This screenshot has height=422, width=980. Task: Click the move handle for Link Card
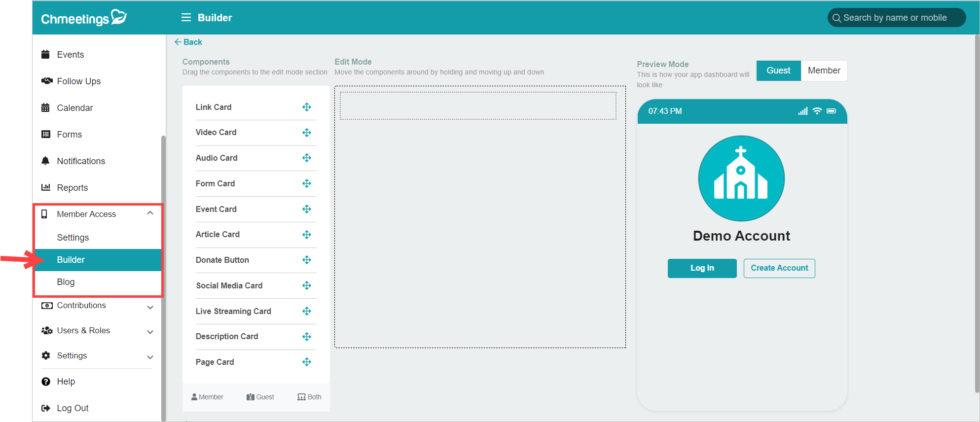[307, 107]
